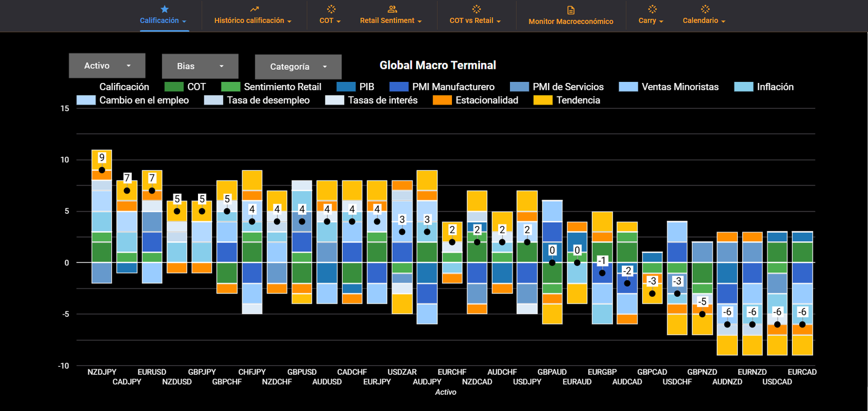Open the Activo dropdown filter
868x411 pixels.
click(x=107, y=66)
